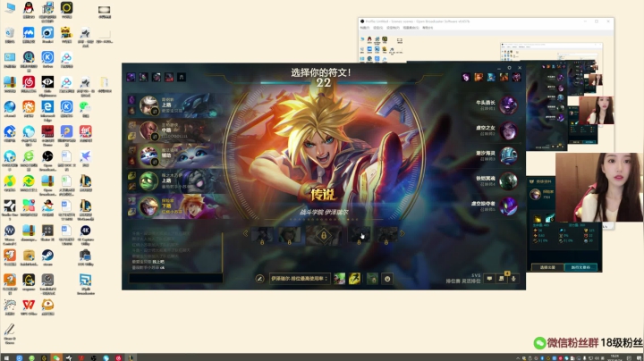The height and width of the screenshot is (361, 644).
Task: Show previous skin with left carousel arrow
Action: click(x=246, y=233)
